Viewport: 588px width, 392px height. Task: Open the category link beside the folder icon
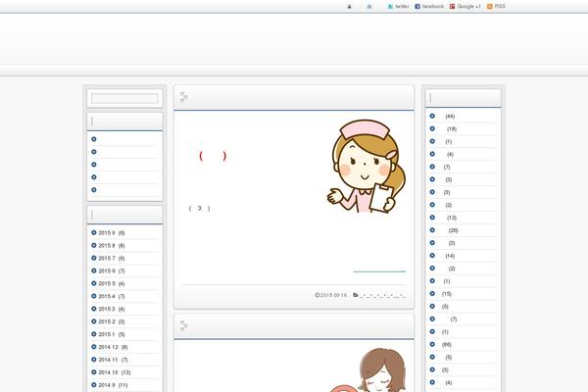point(382,295)
